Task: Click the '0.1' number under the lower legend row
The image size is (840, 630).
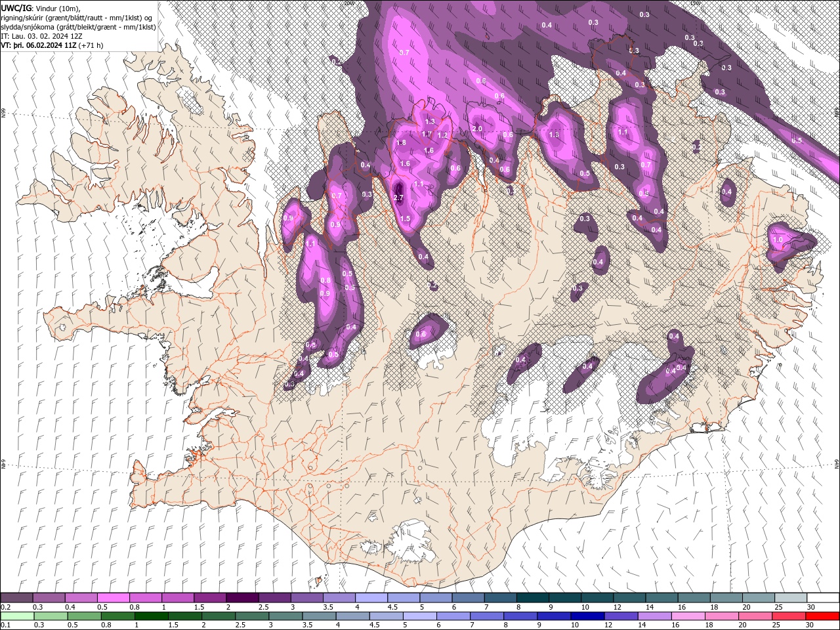Action: [x=5, y=625]
